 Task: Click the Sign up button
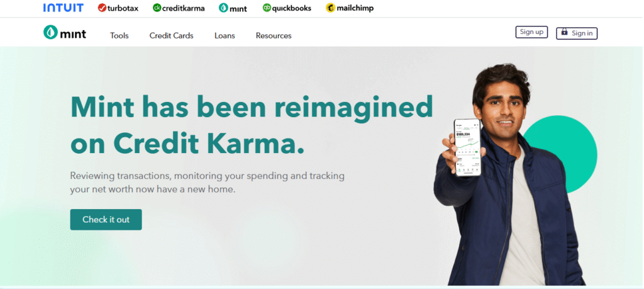click(x=531, y=32)
